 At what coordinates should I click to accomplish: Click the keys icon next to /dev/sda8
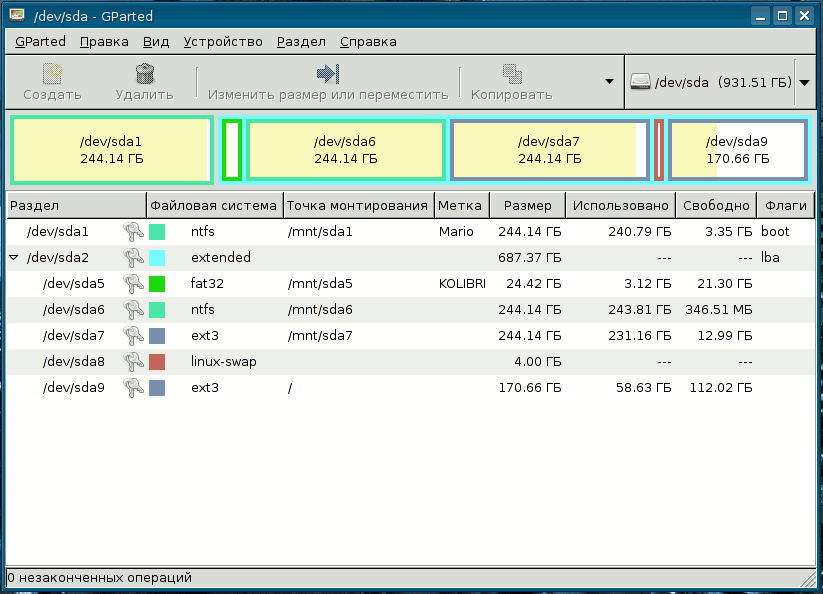(133, 362)
